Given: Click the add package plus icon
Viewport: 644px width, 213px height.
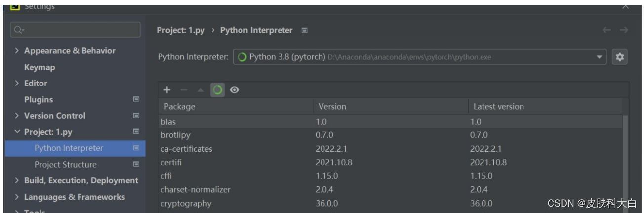Looking at the screenshot, I should coord(167,90).
